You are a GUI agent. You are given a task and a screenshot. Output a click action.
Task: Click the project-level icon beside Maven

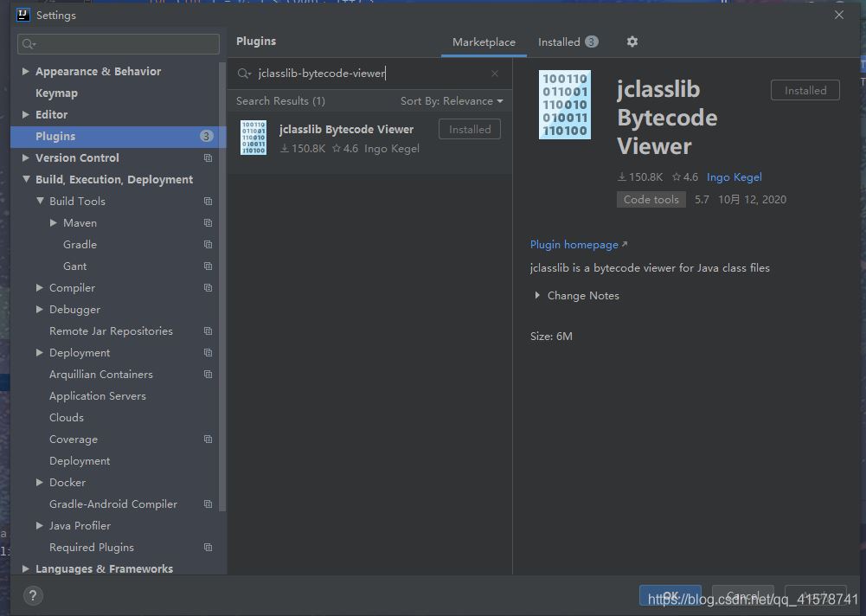coord(208,223)
